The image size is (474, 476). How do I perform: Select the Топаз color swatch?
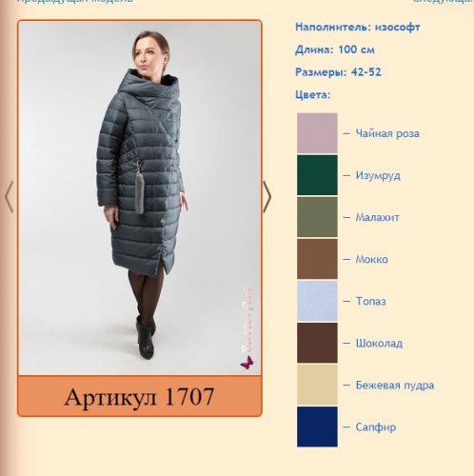(317, 301)
